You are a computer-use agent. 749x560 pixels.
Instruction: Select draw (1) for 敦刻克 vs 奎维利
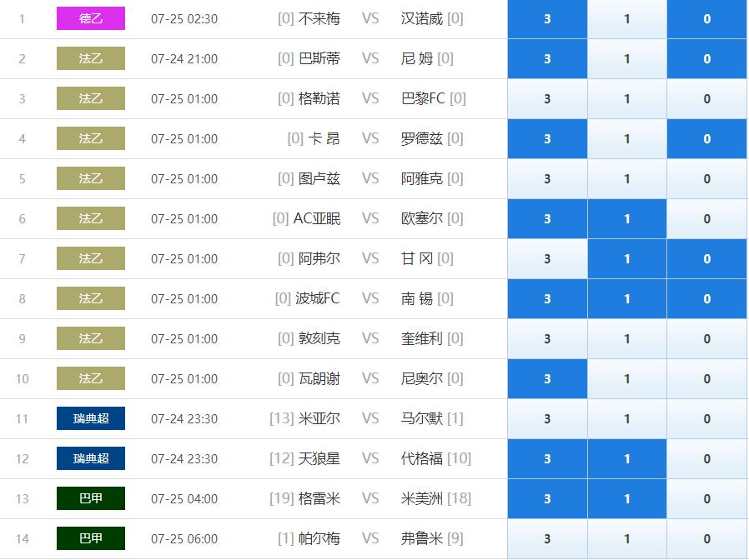[x=626, y=339]
